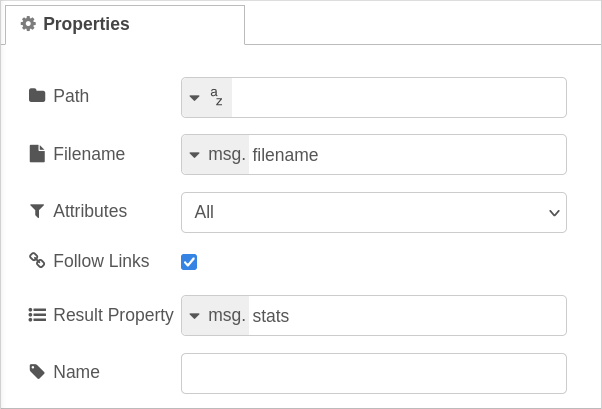Viewport: 602px width, 409px height.
Task: Click the chevron arrow on Attributes select
Action: point(554,213)
